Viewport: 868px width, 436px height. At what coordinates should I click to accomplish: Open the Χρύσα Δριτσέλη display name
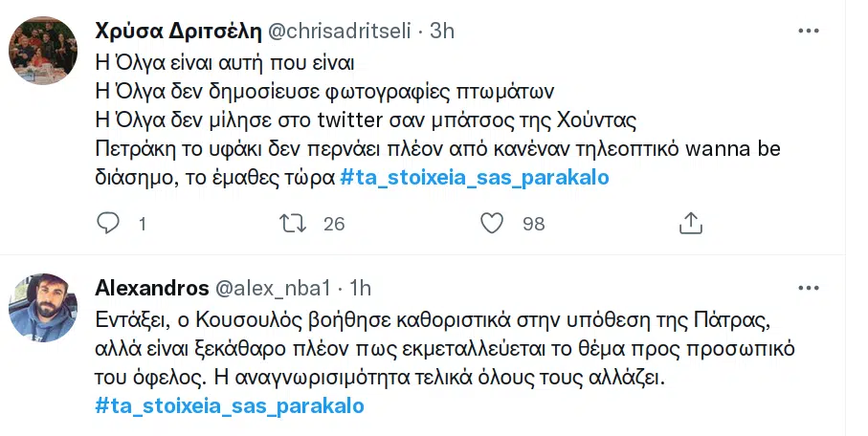click(x=178, y=31)
